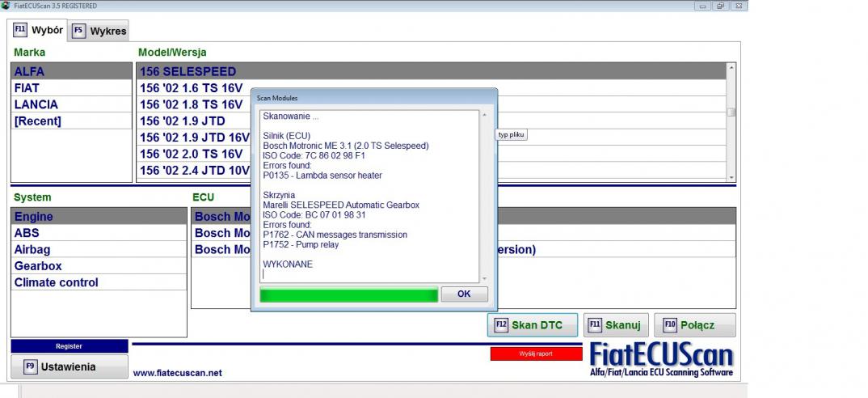Click the green scan progress bar
Viewport: 868px width, 398px height.
(349, 294)
